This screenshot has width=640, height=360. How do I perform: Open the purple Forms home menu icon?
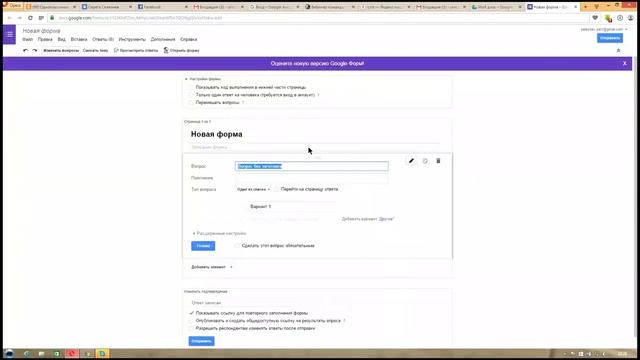[9, 34]
